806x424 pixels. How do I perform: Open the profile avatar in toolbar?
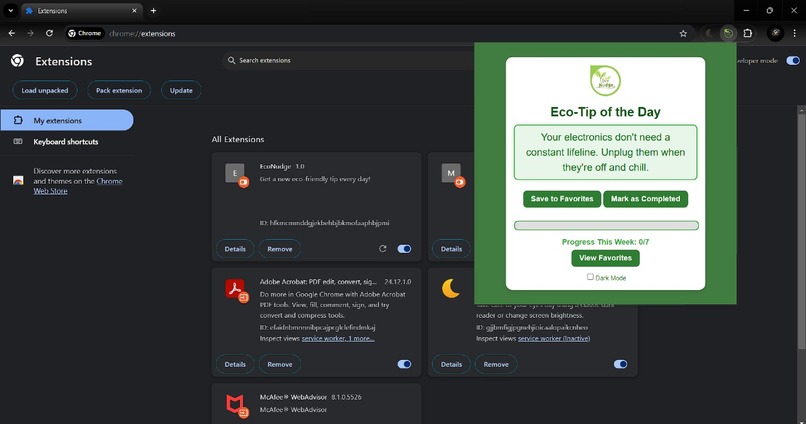(775, 33)
